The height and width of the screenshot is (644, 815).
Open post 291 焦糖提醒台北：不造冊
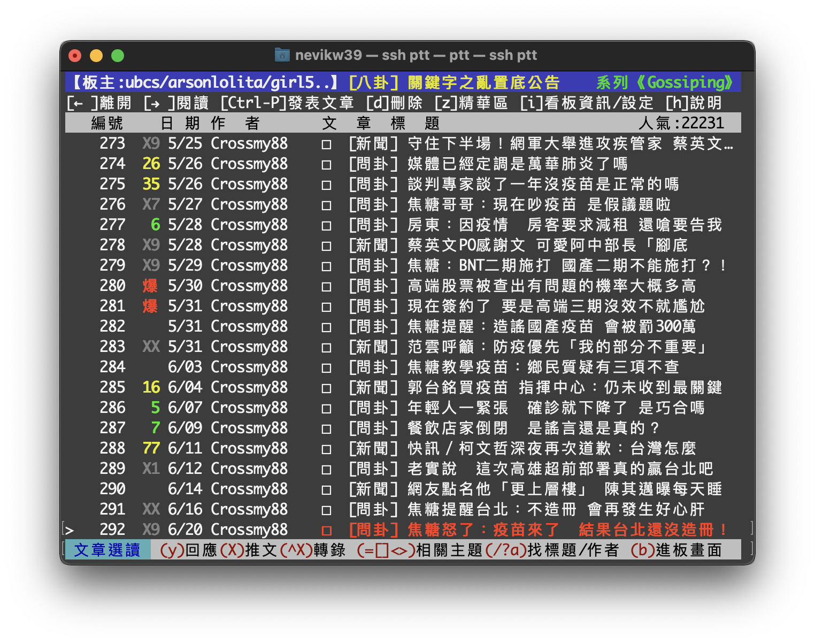[527, 509]
